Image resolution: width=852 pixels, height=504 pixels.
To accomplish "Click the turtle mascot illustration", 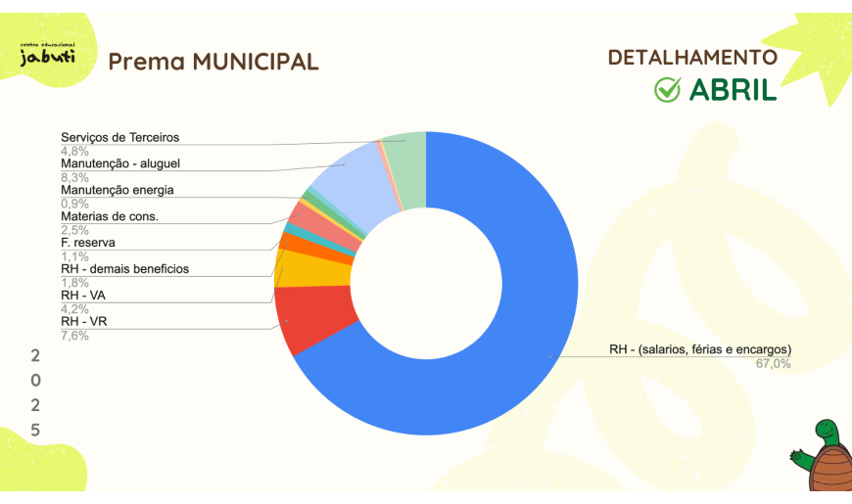I will [825, 458].
